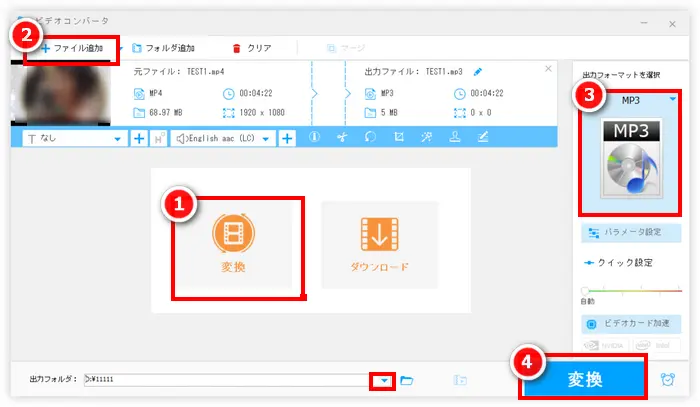The height and width of the screenshot is (407, 700).
Task: Click the watermark person icon
Action: [x=455, y=138]
